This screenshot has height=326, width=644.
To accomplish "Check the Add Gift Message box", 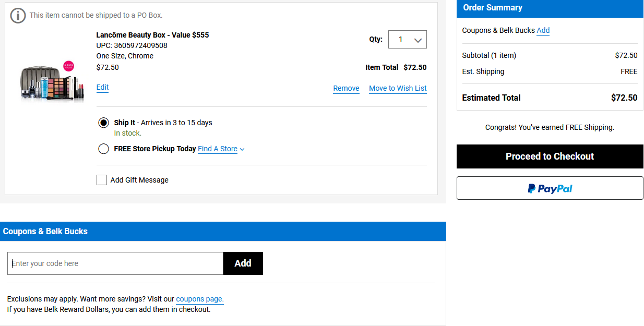I will click(x=102, y=180).
